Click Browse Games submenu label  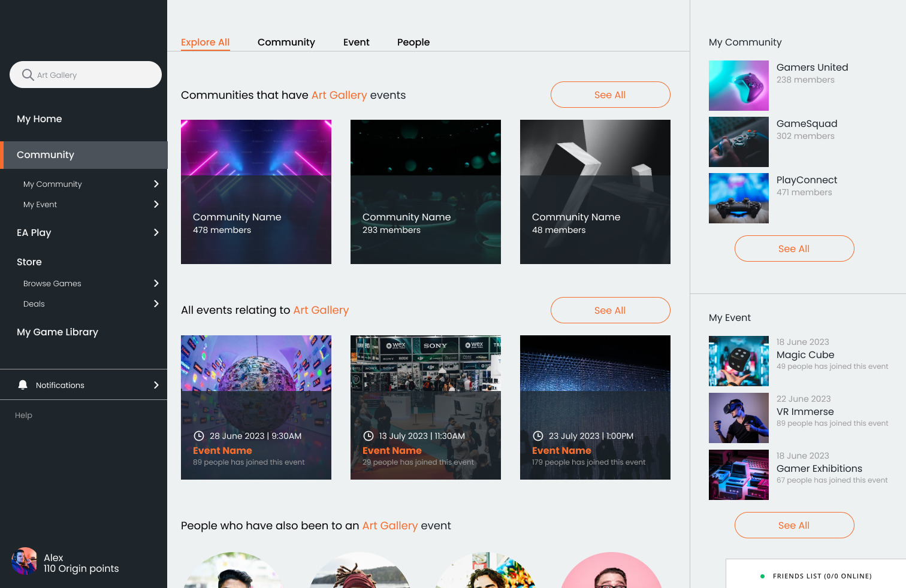52,283
